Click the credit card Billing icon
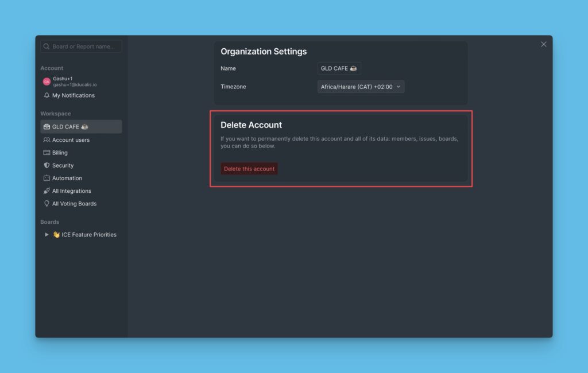 click(x=47, y=153)
